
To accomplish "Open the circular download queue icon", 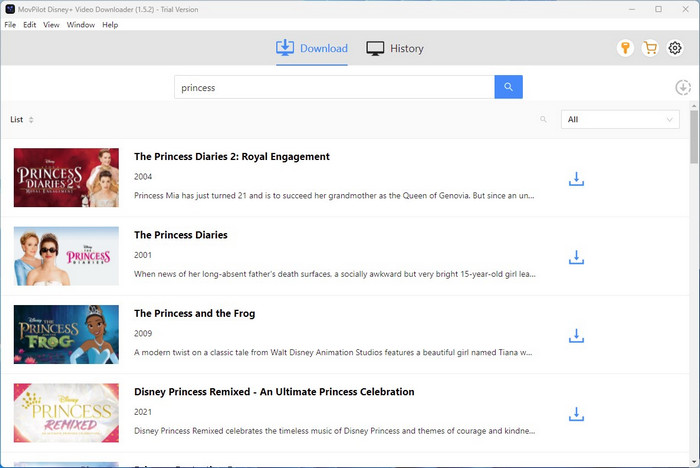I will (x=683, y=88).
